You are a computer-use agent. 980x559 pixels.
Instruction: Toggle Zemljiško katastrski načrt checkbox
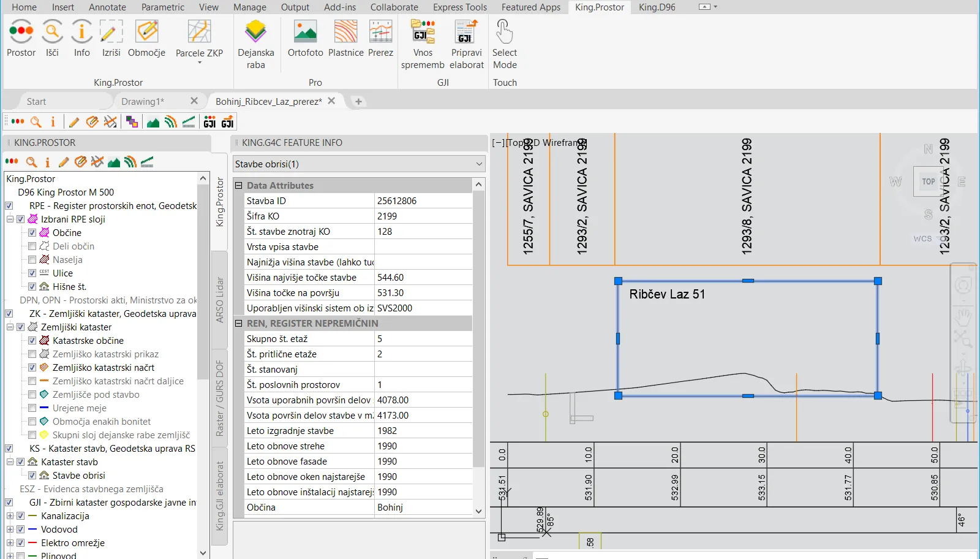click(x=32, y=368)
